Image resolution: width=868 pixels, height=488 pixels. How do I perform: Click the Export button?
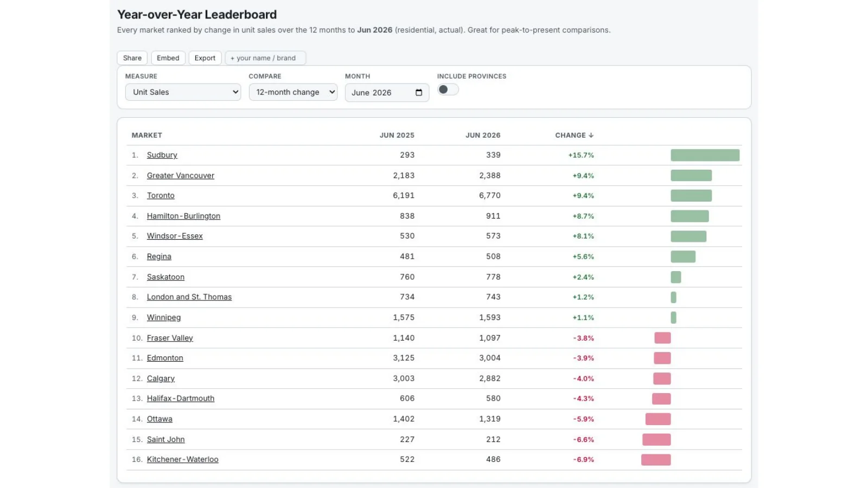pyautogui.click(x=205, y=58)
